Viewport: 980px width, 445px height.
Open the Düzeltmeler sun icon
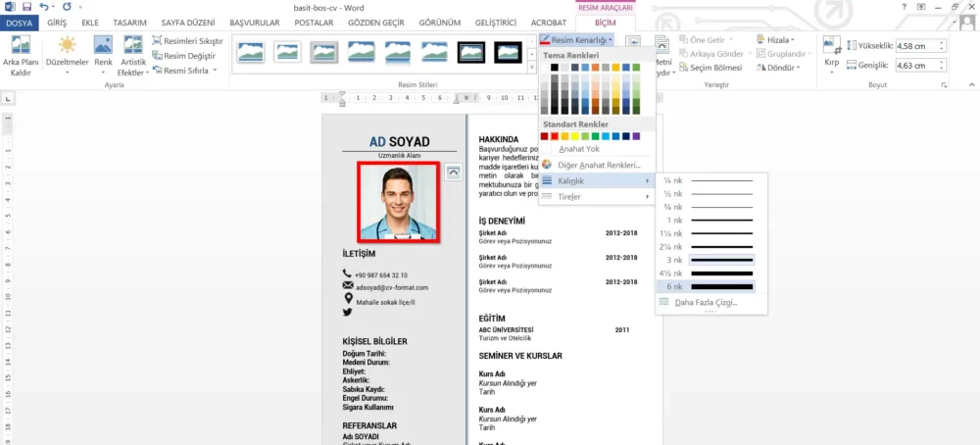tap(67, 45)
